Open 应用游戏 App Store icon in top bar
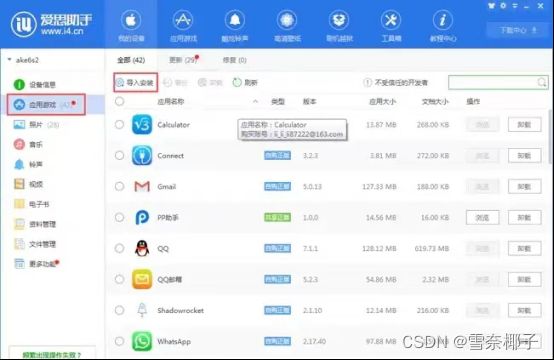The width and height of the screenshot is (554, 360). click(x=183, y=25)
